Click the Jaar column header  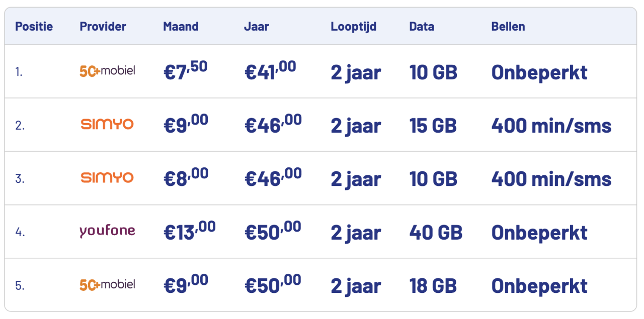pos(256,26)
